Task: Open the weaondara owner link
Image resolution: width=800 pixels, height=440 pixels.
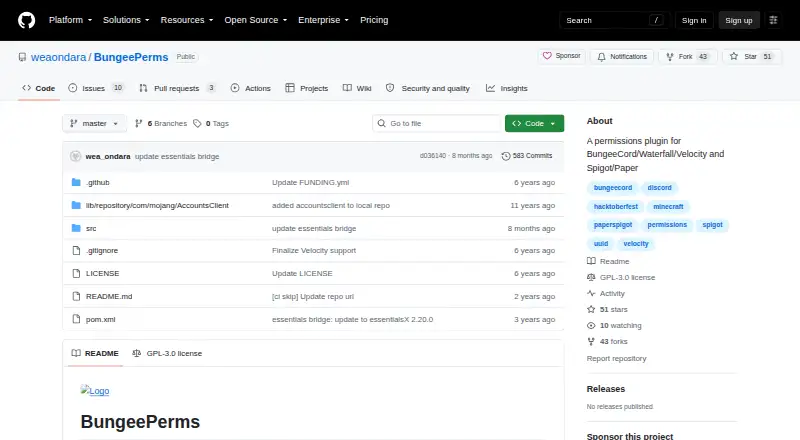Action: click(59, 57)
